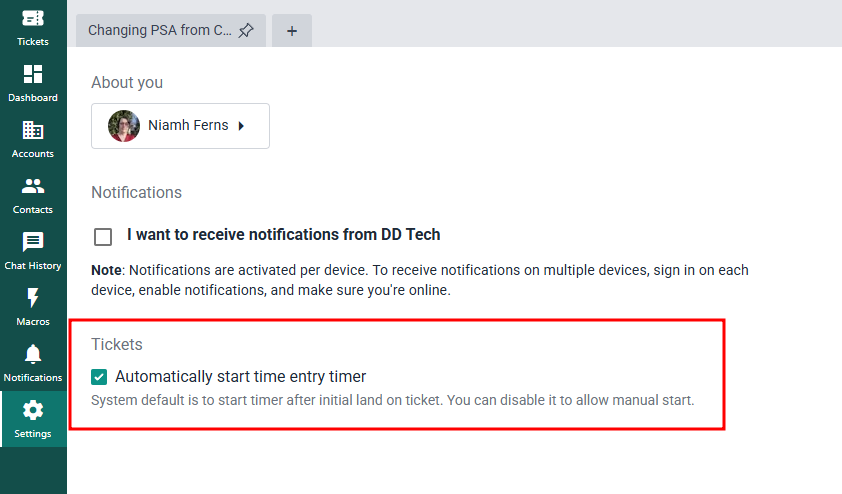Open the Notifications bell icon
This screenshot has width=842, height=494.
click(x=33, y=355)
